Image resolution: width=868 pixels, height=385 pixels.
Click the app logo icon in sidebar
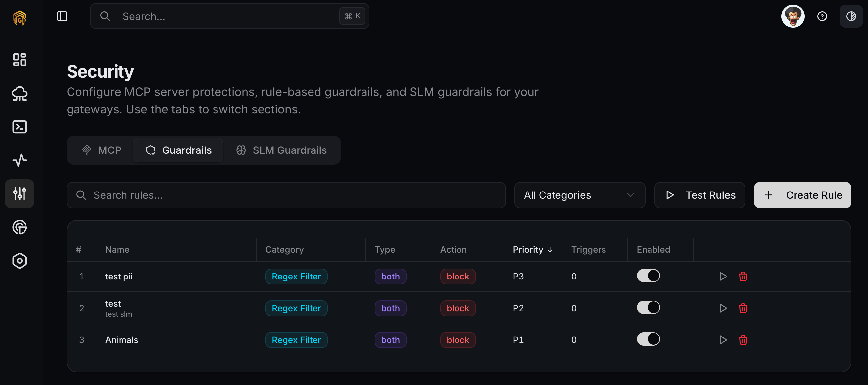20,18
